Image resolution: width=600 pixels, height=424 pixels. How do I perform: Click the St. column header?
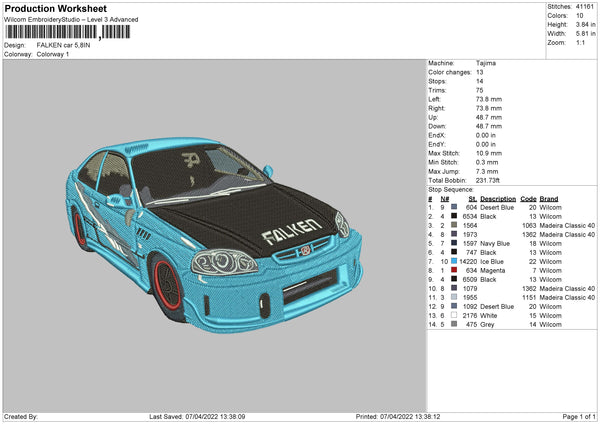[x=473, y=199]
